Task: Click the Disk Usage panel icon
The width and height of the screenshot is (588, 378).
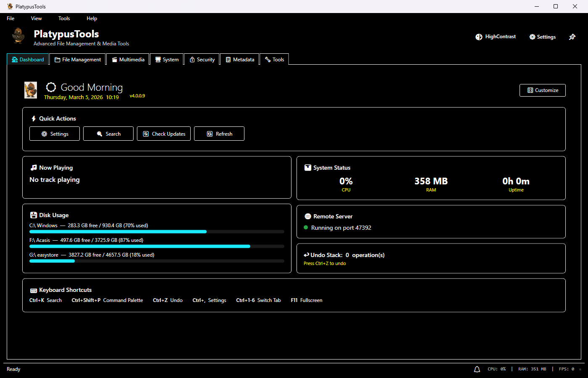Action: click(x=33, y=215)
